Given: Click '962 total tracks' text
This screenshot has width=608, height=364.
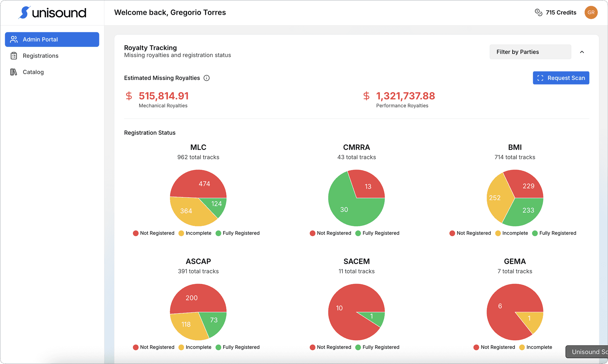Looking at the screenshot, I should click(198, 157).
